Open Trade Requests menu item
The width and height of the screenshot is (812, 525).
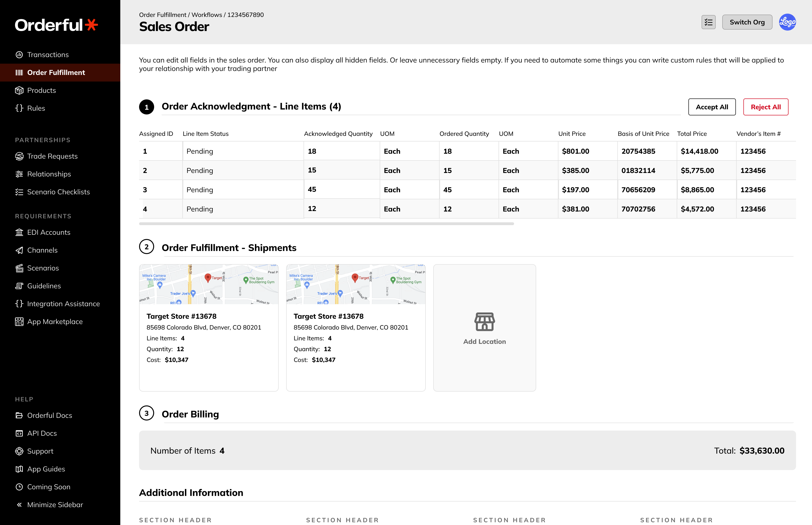click(x=60, y=156)
